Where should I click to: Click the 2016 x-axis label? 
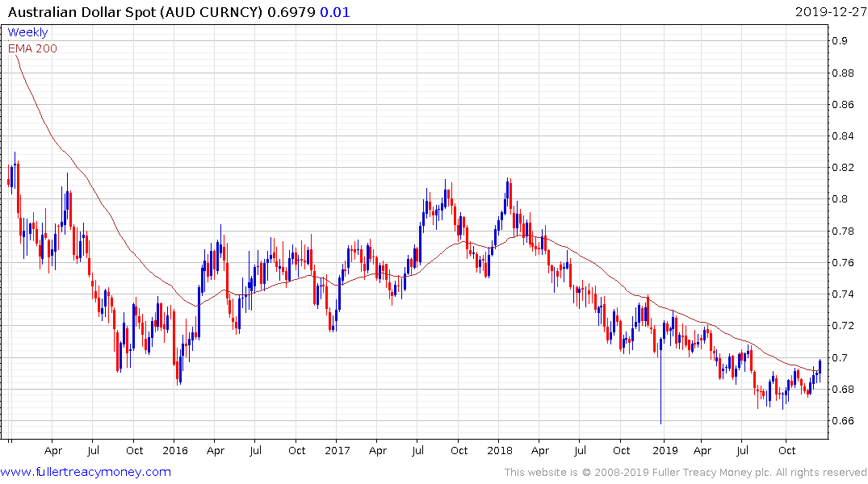pyautogui.click(x=175, y=451)
